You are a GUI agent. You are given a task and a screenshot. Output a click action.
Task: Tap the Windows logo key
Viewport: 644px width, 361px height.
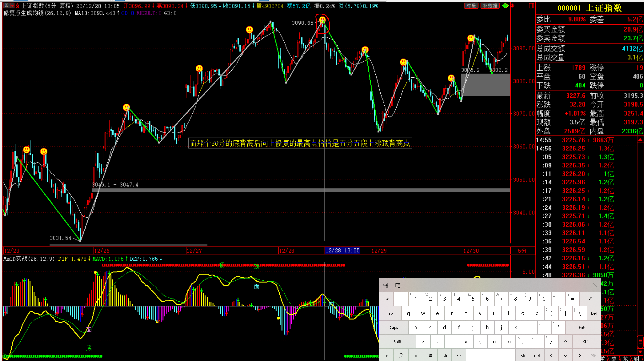tap(430, 356)
